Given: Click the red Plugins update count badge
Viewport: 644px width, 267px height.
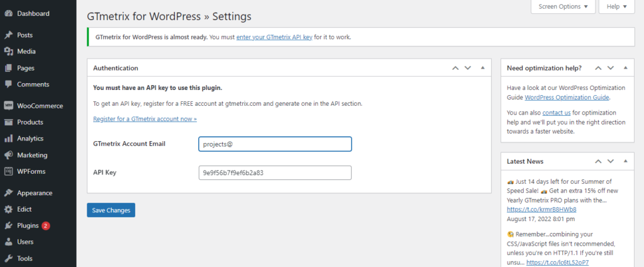Looking at the screenshot, I should coord(45,225).
